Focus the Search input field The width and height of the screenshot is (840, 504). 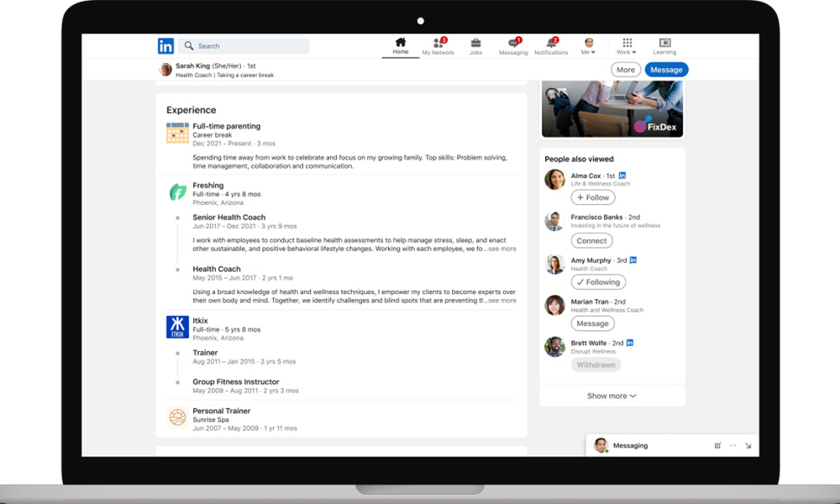[244, 46]
